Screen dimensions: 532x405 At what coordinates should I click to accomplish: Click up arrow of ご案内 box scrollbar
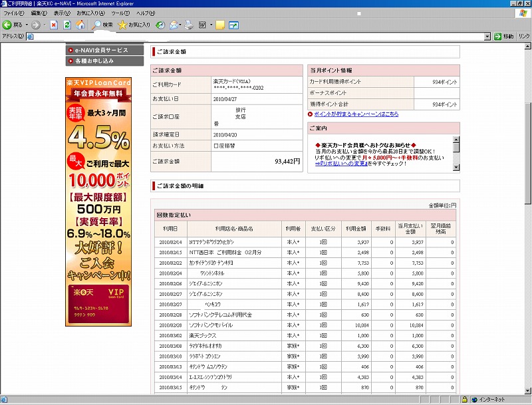click(456, 140)
